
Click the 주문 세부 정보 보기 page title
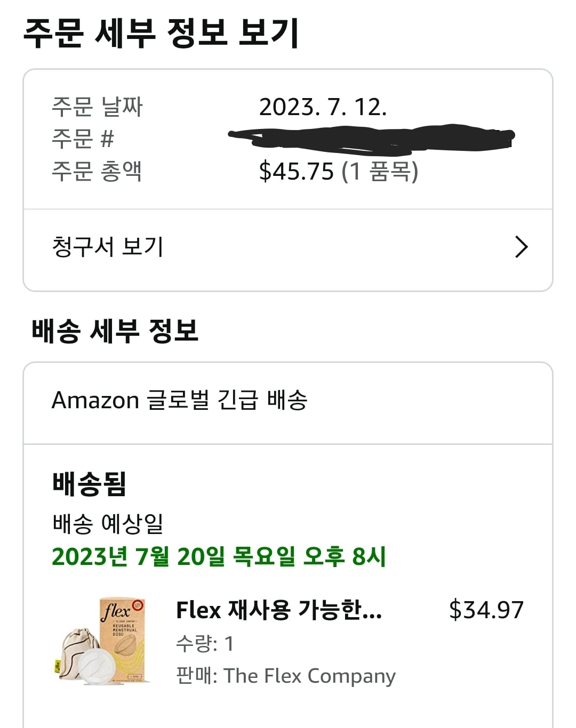click(x=161, y=34)
